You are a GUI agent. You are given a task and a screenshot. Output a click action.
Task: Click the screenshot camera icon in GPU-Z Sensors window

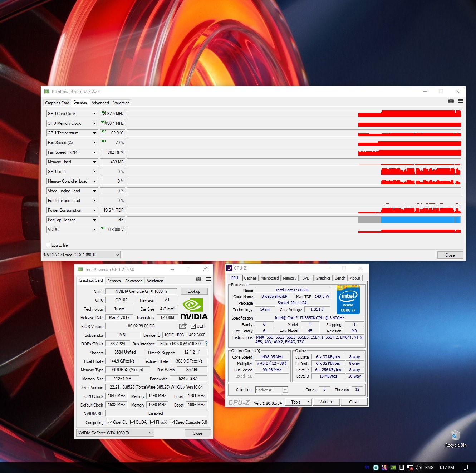pos(451,101)
